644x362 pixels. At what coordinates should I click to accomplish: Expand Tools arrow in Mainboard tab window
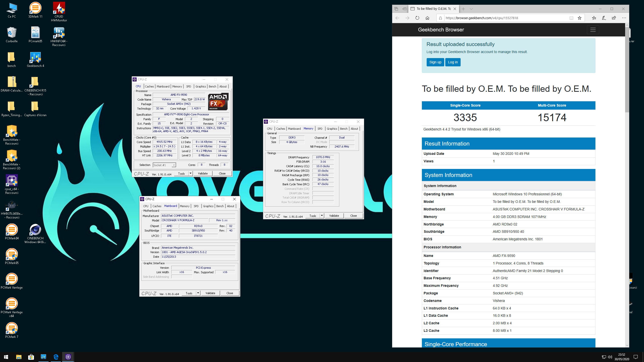198,293
